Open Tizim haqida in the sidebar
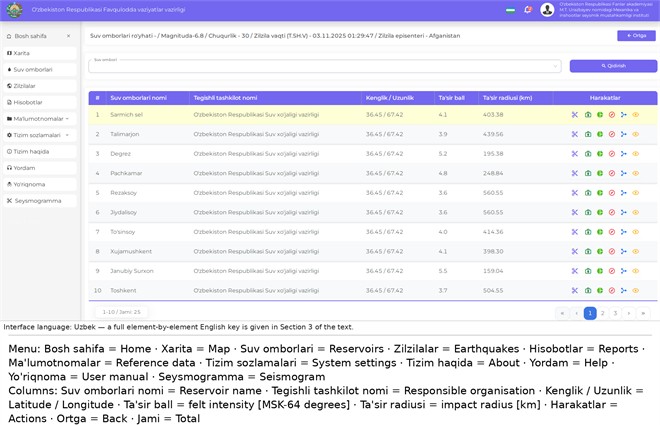This screenshot has height=425, width=660. (40, 151)
